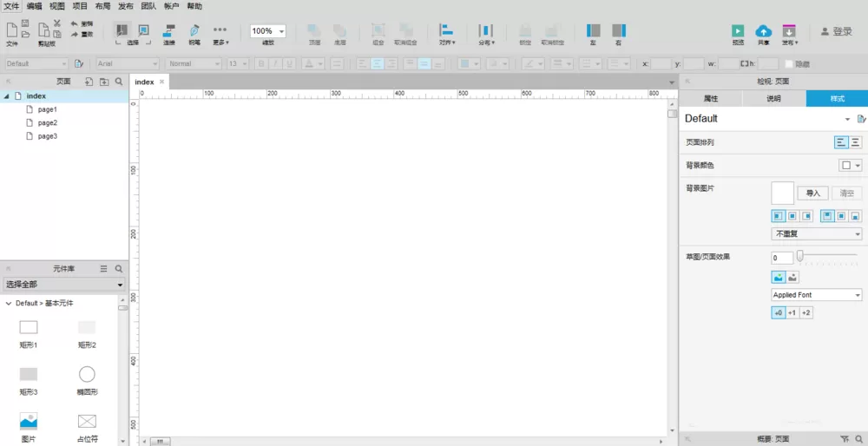Click the sketchiness slider handle
Viewport: 868px width, 446px height.
point(799,256)
